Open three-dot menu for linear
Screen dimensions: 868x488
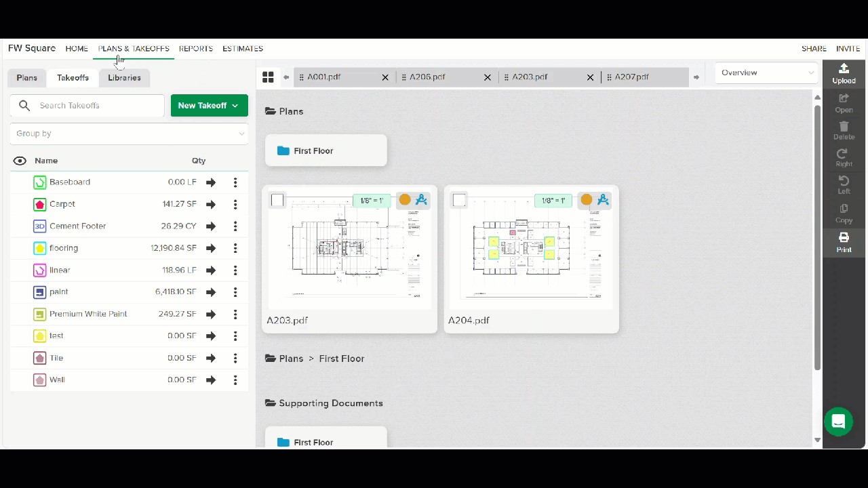[x=235, y=270]
